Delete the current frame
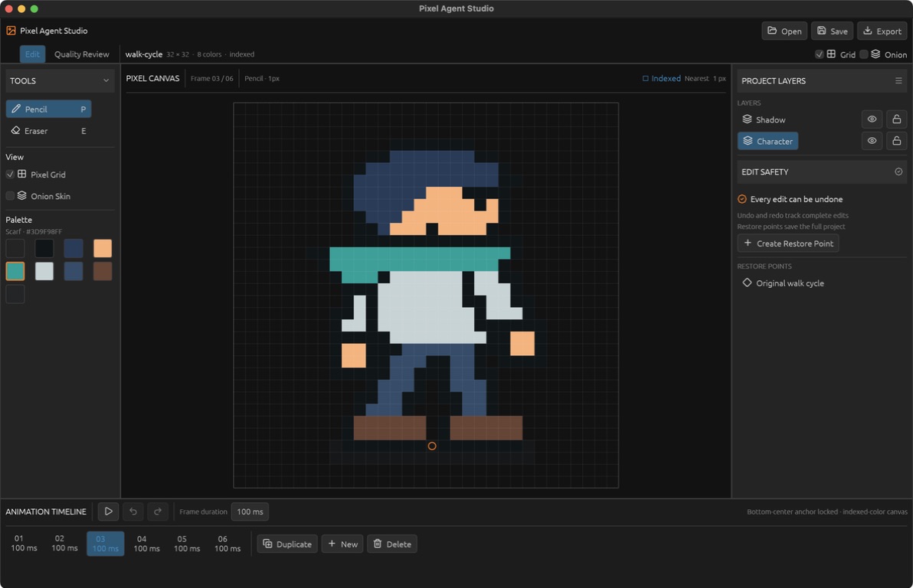 tap(392, 544)
